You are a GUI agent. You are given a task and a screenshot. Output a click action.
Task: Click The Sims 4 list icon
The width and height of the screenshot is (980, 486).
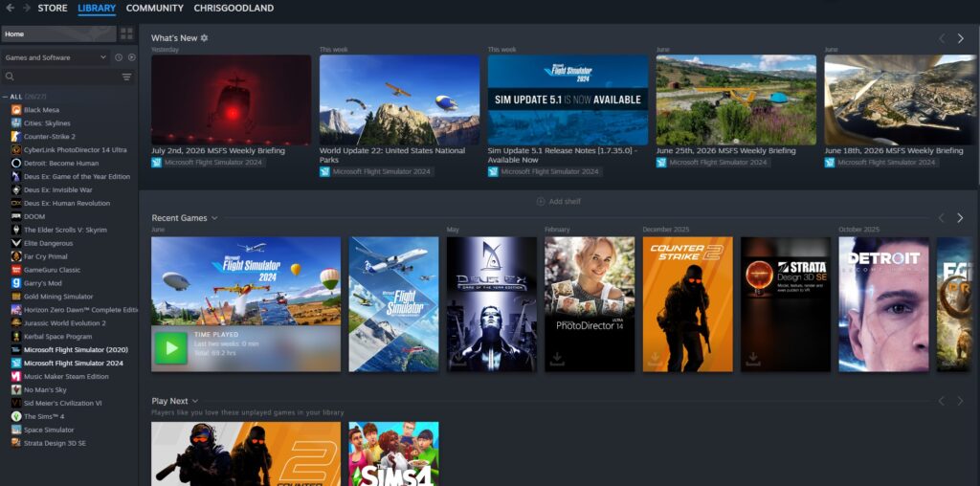[x=16, y=417]
